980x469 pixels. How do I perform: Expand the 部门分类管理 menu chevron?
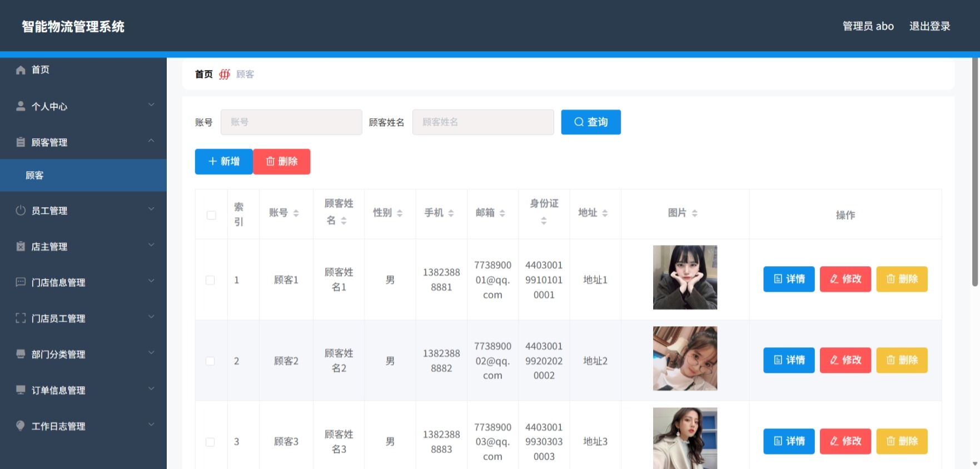tap(151, 353)
